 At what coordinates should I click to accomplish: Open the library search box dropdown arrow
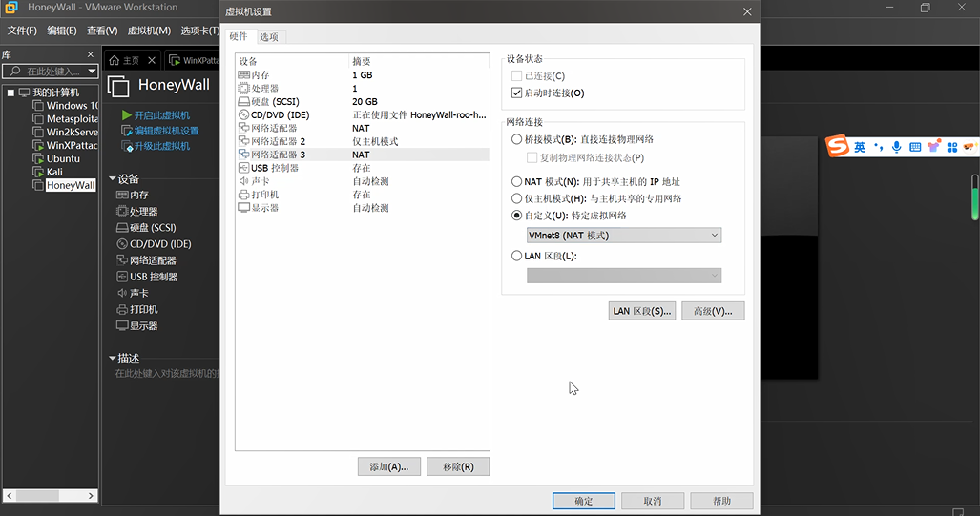point(92,72)
